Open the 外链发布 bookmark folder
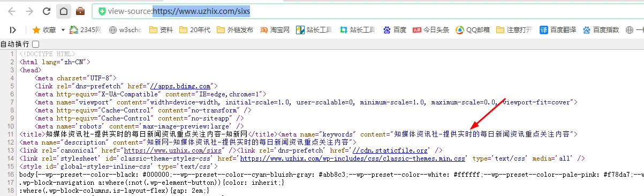The width and height of the screenshot is (644, 196). tap(234, 30)
